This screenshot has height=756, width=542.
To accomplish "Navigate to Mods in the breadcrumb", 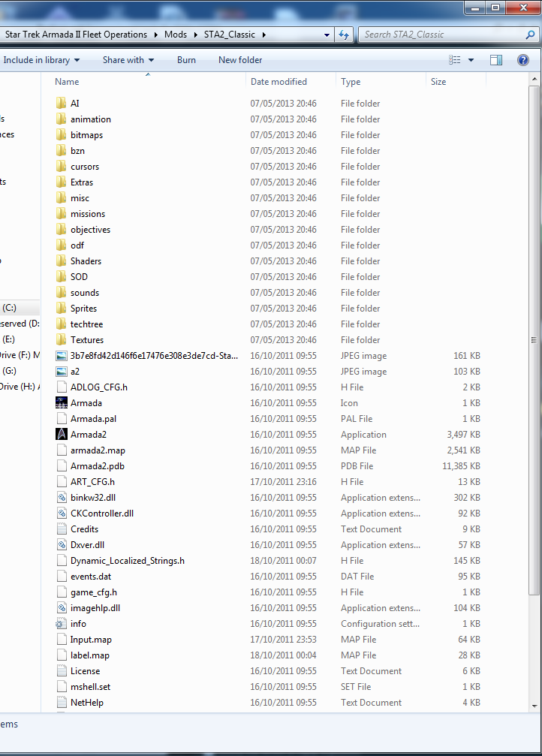I will [x=176, y=35].
